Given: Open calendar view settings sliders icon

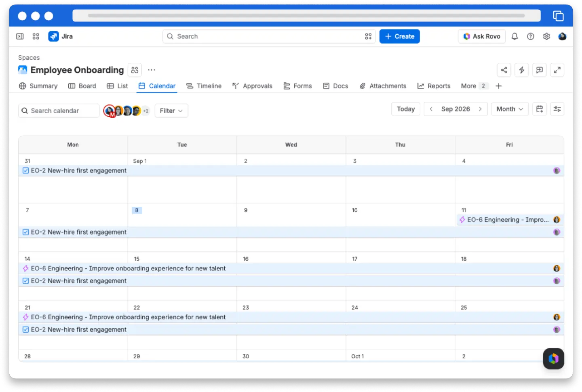Looking at the screenshot, I should (x=557, y=109).
